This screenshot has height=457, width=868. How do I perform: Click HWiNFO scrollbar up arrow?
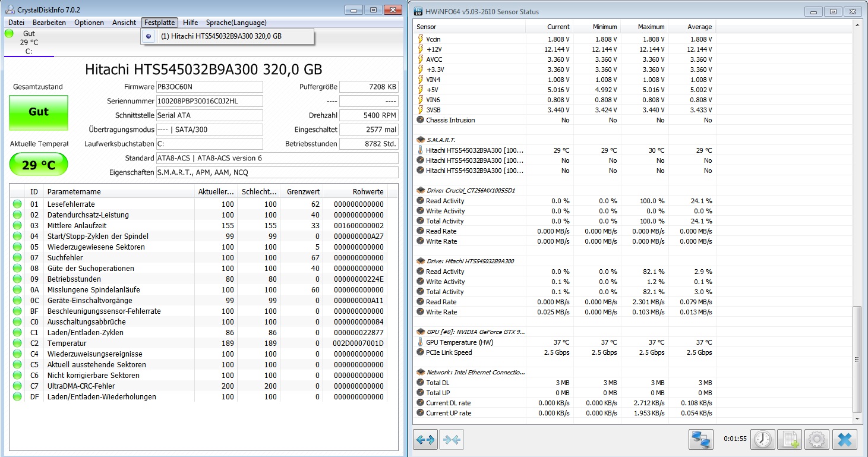[x=856, y=25]
